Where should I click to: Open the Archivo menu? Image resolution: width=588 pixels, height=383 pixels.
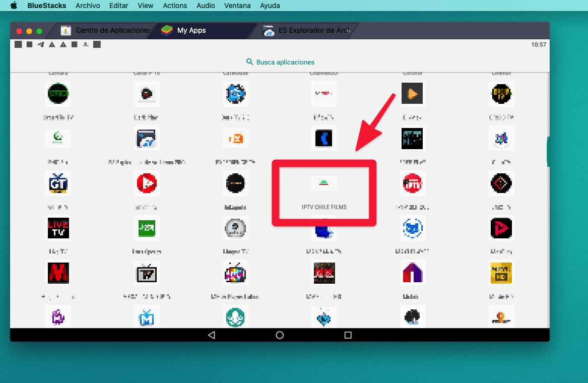coord(88,6)
